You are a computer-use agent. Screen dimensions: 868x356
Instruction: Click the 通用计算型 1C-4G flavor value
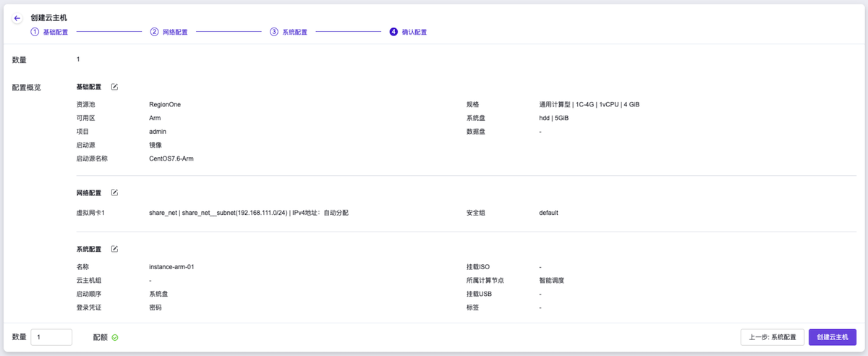coord(589,105)
